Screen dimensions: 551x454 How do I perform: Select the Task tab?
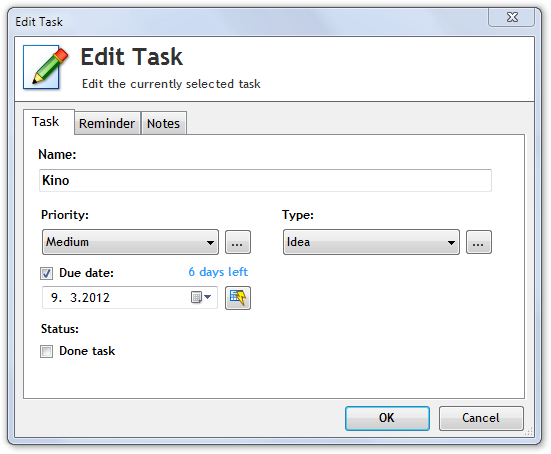tap(45, 122)
